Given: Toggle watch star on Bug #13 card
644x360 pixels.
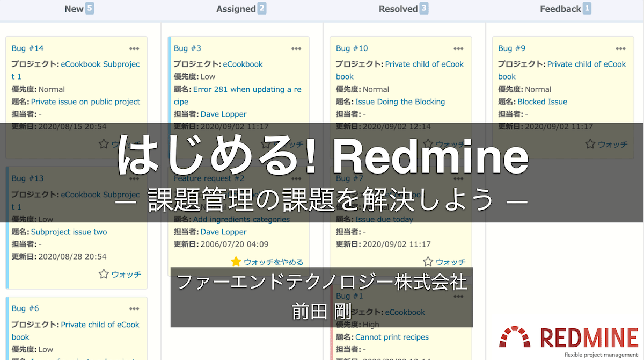Looking at the screenshot, I should pyautogui.click(x=104, y=274).
